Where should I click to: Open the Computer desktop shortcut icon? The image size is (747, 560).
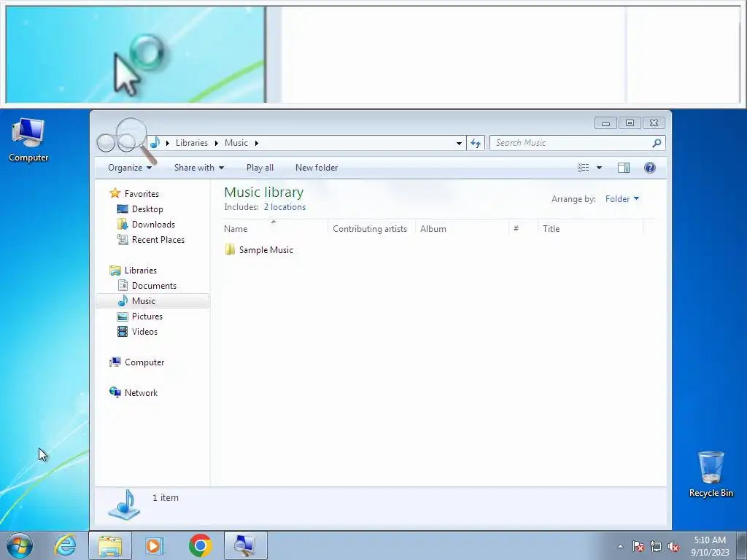[x=28, y=133]
